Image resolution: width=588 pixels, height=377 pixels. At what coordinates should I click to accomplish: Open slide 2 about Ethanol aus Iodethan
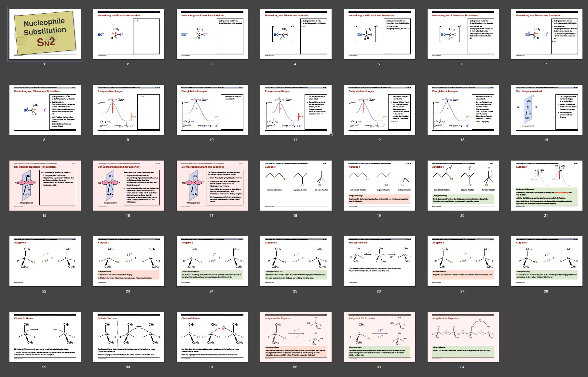click(x=129, y=34)
